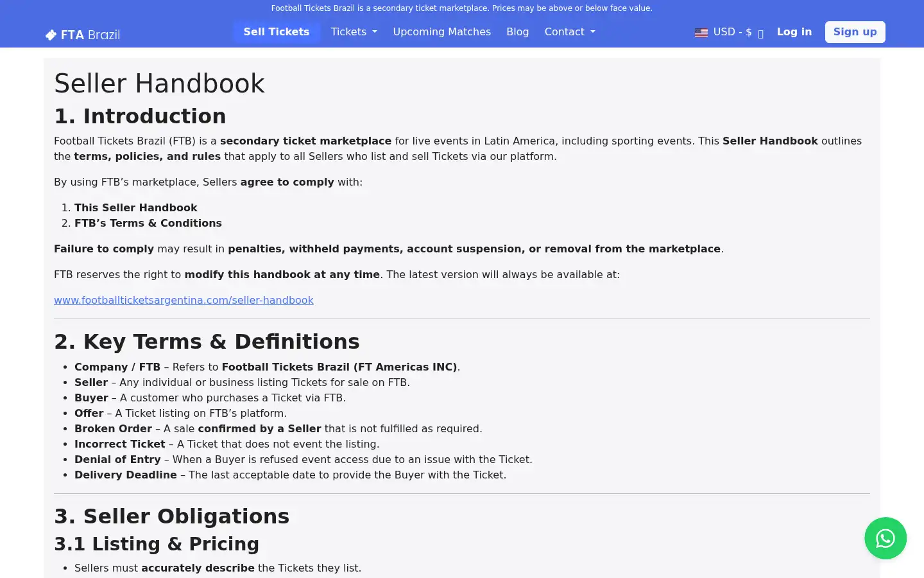Click the FTA Brazil logo icon
This screenshot has width=924, height=578.
tap(51, 35)
